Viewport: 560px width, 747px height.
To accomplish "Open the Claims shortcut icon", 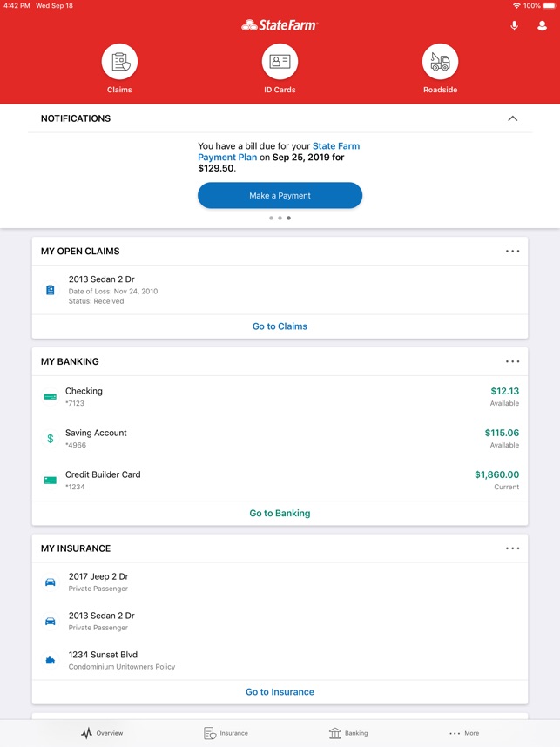I will click(119, 63).
